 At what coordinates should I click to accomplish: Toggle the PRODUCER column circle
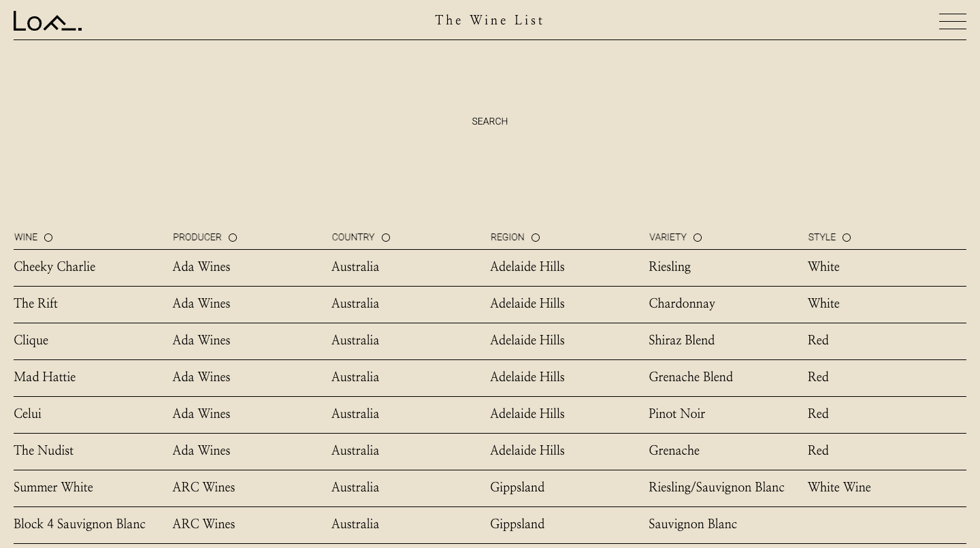click(233, 238)
